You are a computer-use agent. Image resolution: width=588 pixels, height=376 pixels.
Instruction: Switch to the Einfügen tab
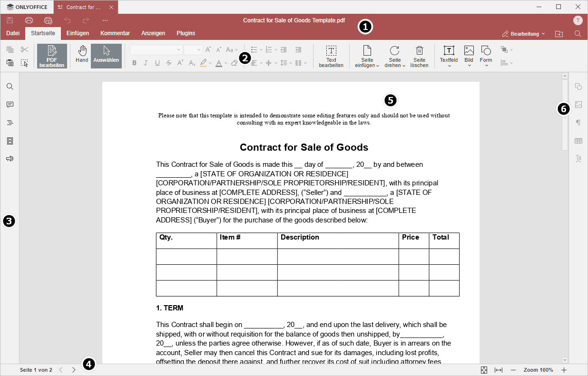click(78, 33)
